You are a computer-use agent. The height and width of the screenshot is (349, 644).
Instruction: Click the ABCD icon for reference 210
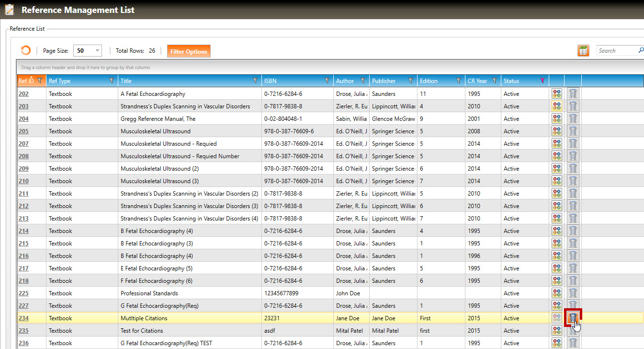tap(556, 181)
